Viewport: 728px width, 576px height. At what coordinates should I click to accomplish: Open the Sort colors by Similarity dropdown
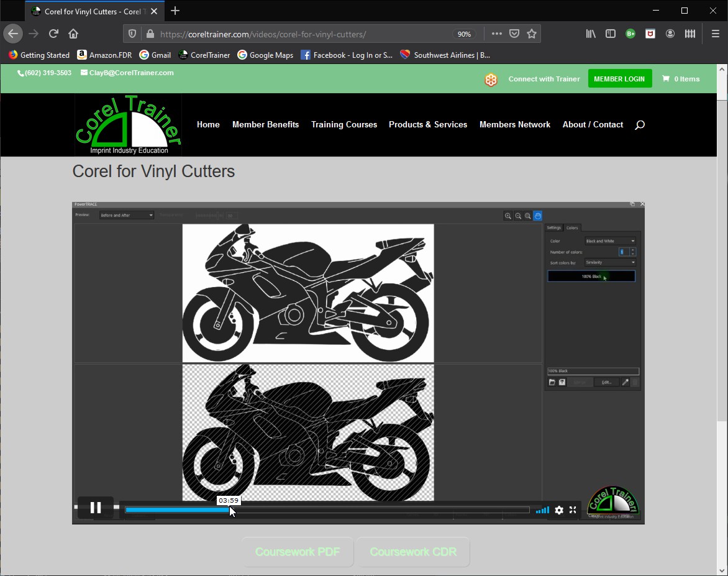[610, 262]
